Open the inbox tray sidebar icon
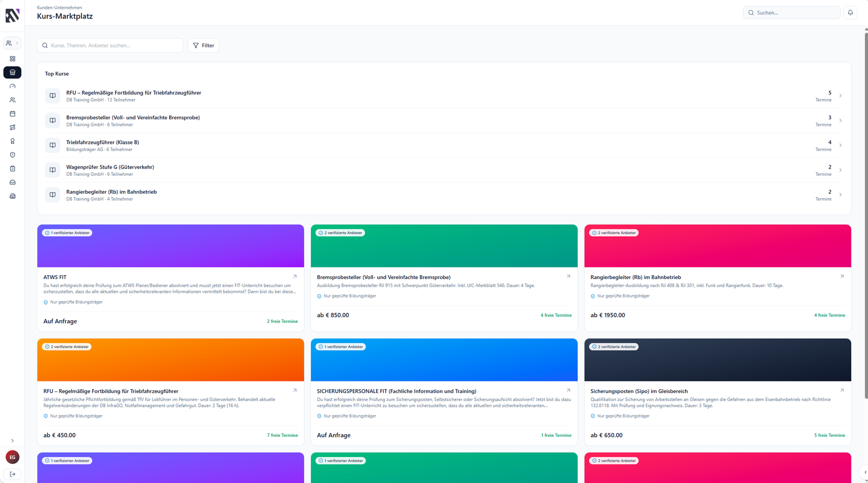 click(12, 182)
